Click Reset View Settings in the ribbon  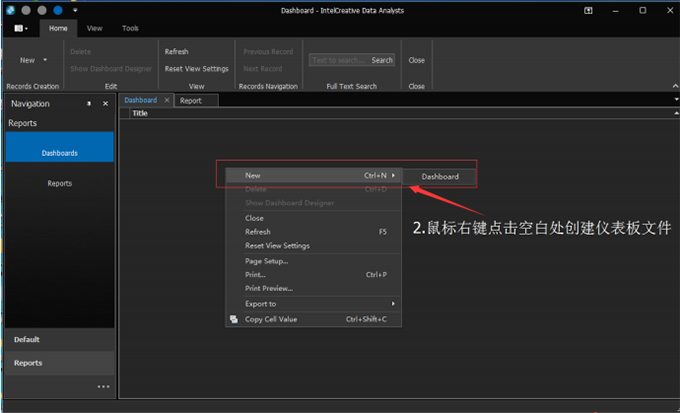click(196, 69)
